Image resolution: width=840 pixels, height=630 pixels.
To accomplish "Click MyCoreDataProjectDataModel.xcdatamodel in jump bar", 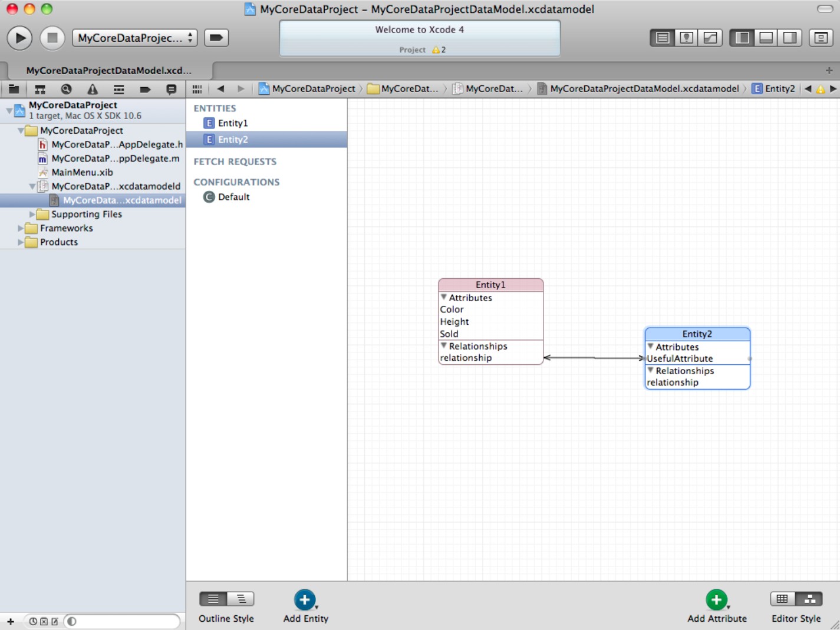I will pos(638,89).
